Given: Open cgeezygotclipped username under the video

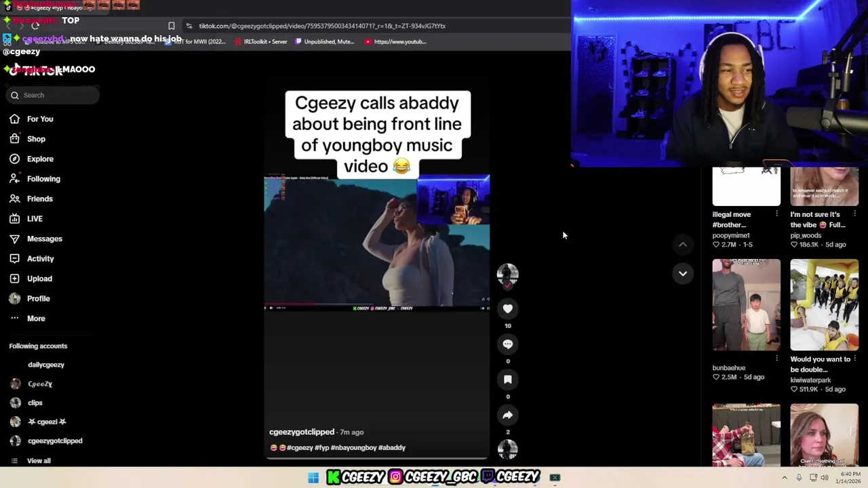Looking at the screenshot, I should [302, 432].
